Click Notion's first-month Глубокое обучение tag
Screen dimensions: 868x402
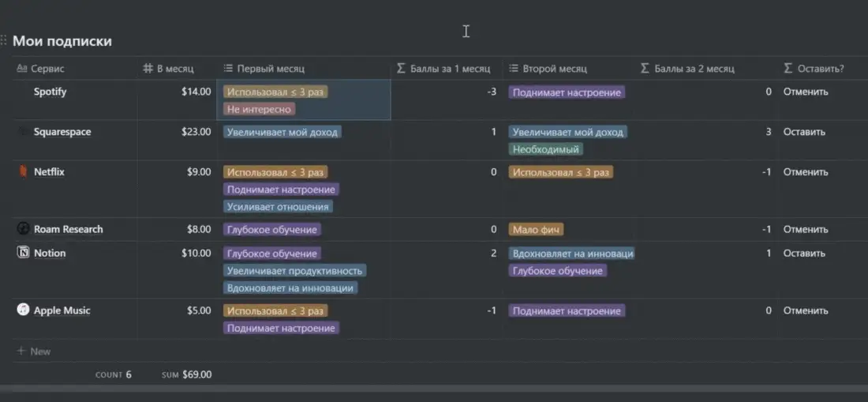271,254
